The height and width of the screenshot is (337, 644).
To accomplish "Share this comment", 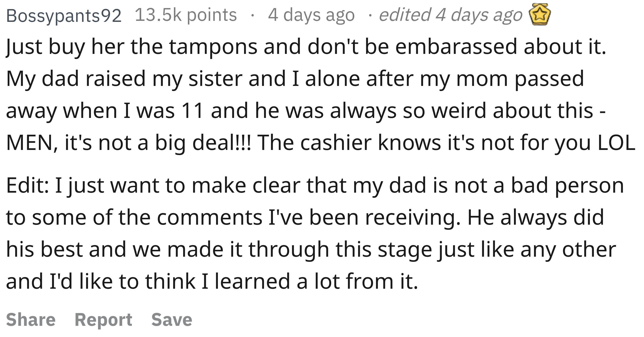I will pos(31,319).
